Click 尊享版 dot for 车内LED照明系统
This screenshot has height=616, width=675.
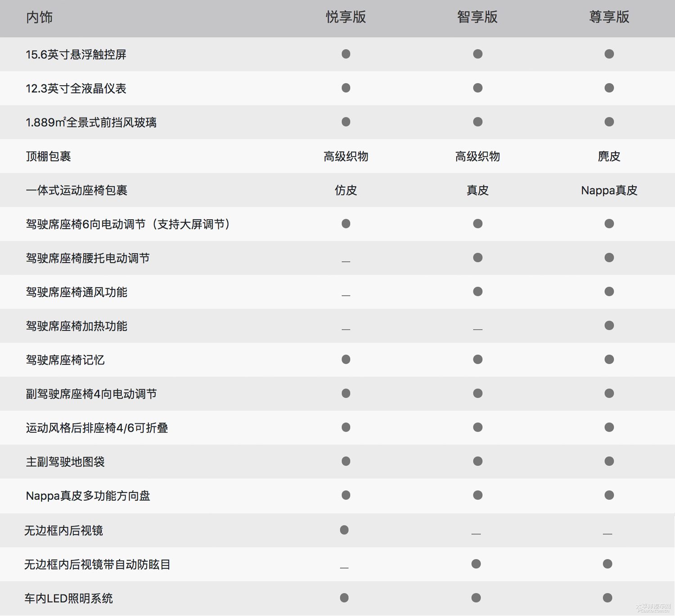[x=607, y=598]
